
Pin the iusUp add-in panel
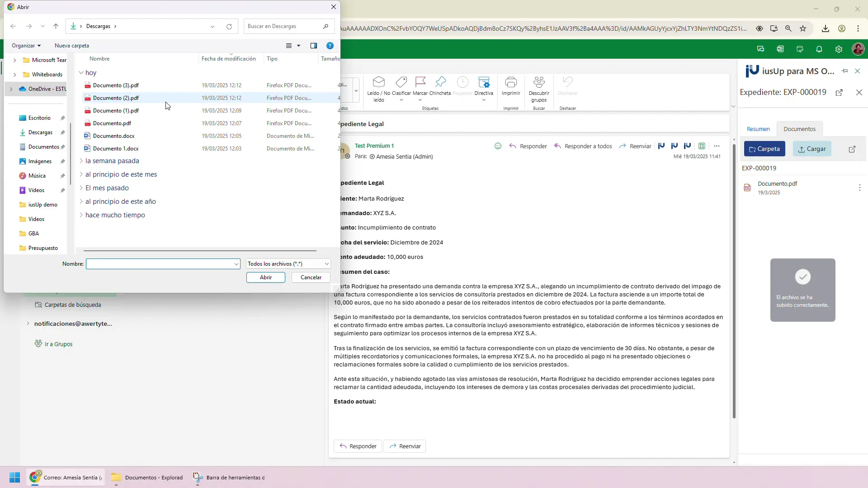[844, 71]
